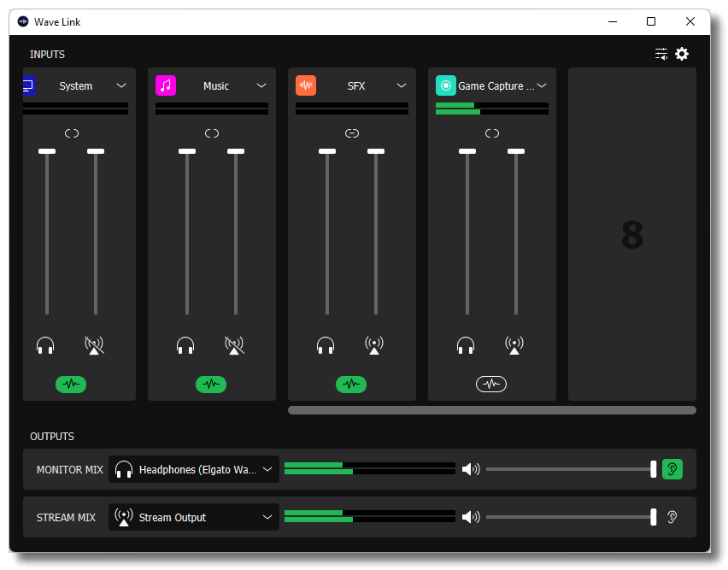Click the Headphones icon in Monitor Mix
This screenshot has width=728, height=570.
[x=124, y=469]
